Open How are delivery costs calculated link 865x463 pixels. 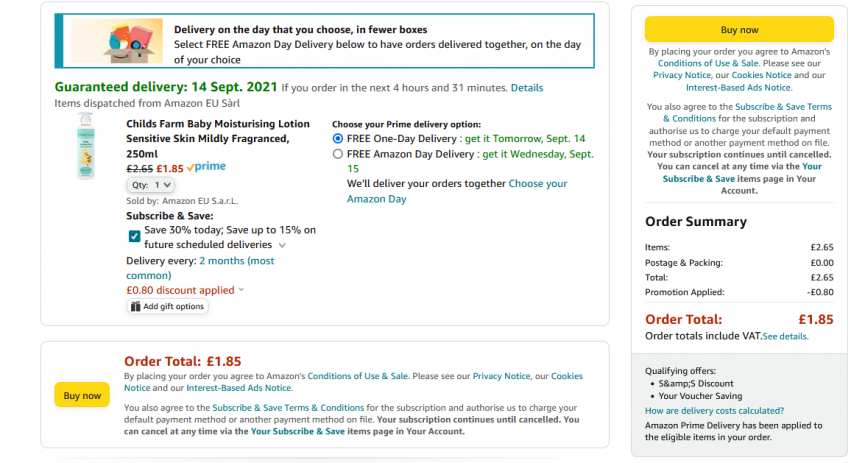pyautogui.click(x=714, y=411)
